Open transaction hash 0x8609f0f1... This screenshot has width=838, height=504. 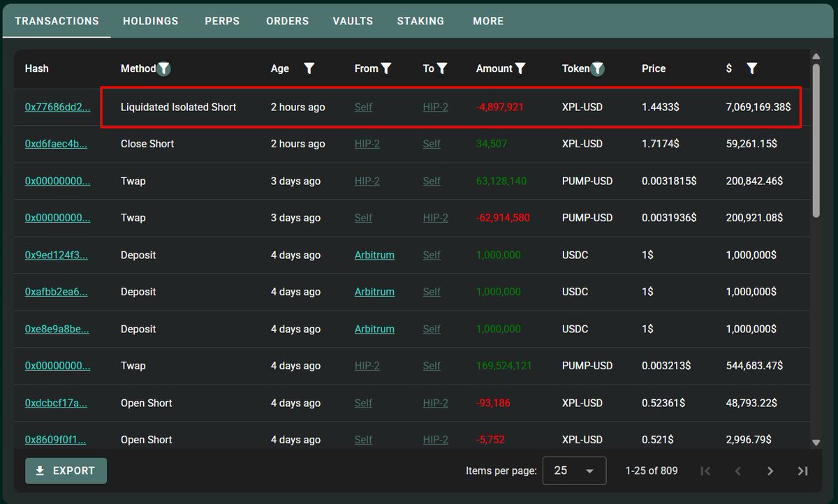pyautogui.click(x=56, y=440)
